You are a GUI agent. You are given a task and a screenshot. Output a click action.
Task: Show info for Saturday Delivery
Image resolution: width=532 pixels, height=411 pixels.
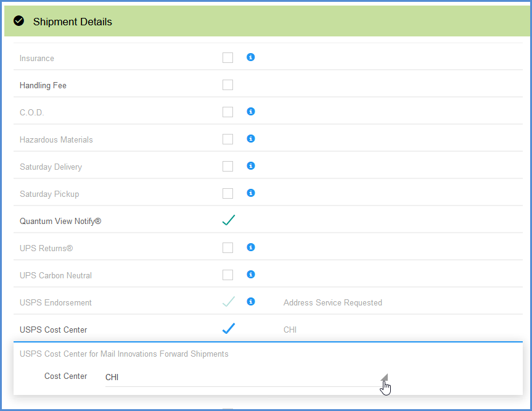pos(251,166)
